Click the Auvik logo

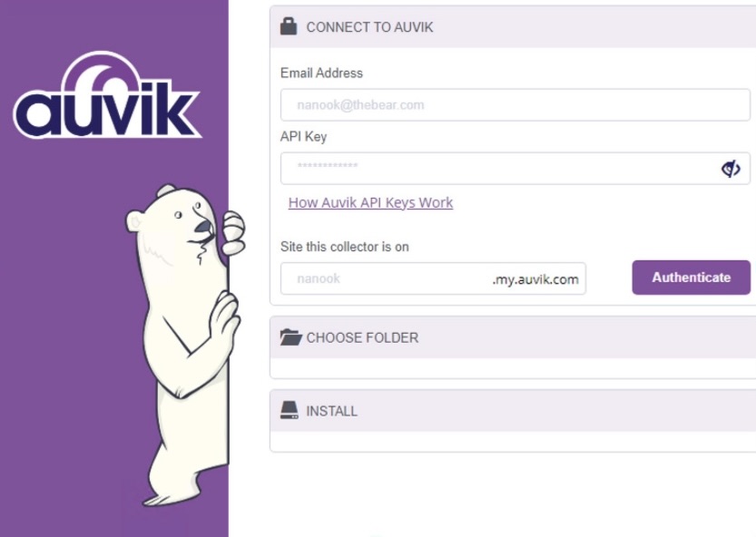pyautogui.click(x=106, y=95)
